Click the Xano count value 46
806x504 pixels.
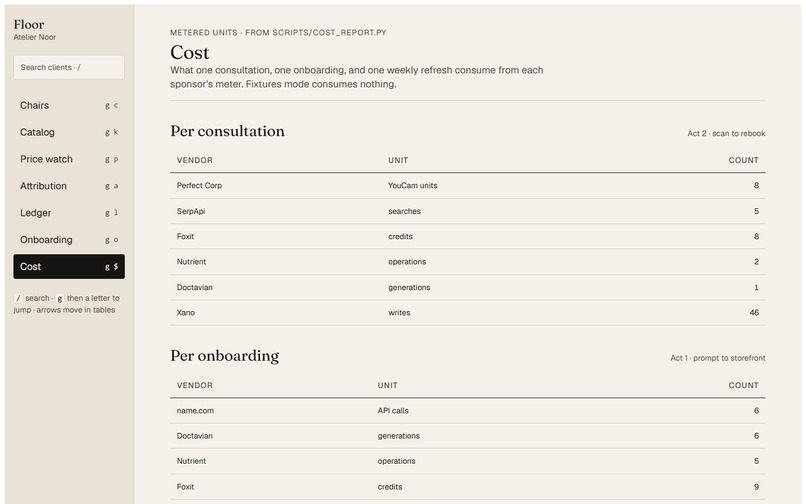754,313
